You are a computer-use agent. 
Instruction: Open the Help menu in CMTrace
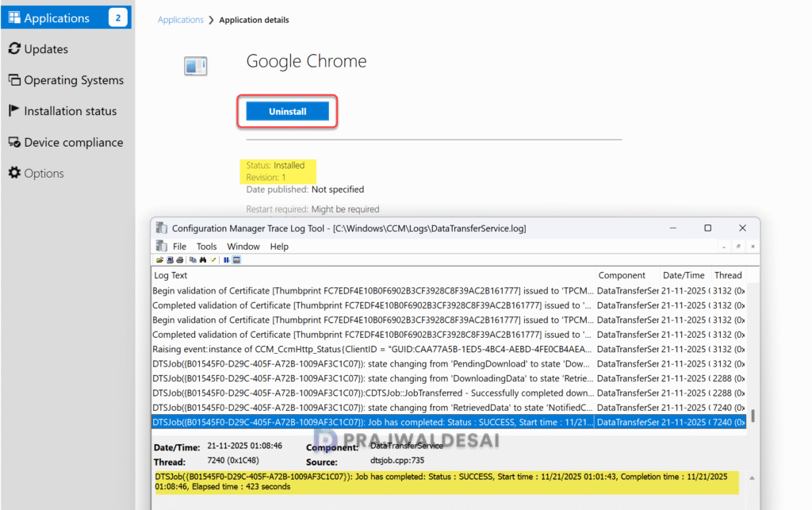coord(278,247)
